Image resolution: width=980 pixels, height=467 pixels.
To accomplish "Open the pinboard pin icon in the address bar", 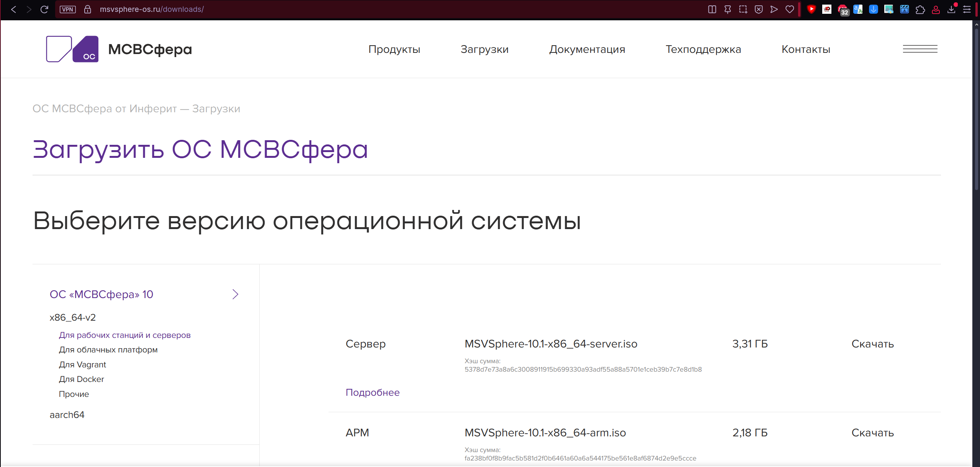I will click(x=728, y=9).
